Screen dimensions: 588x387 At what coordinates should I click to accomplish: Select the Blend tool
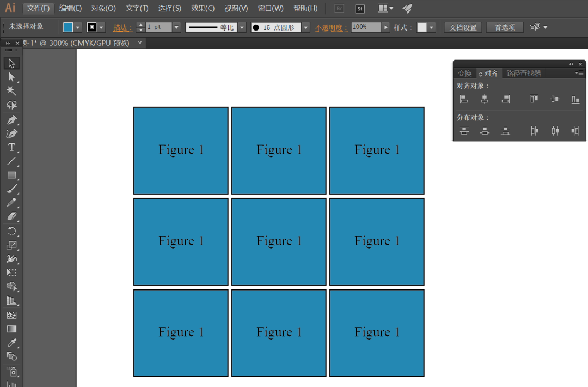coord(11,356)
